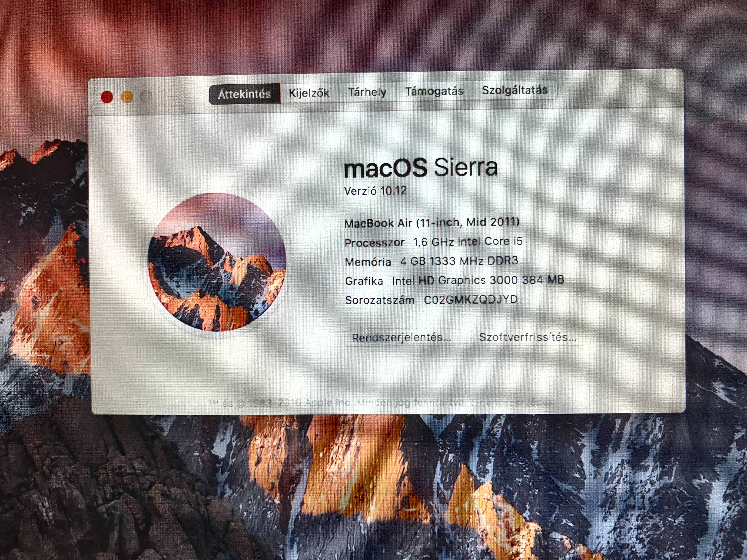747x560 pixels.
Task: Click the Grafika label
Action: [364, 281]
